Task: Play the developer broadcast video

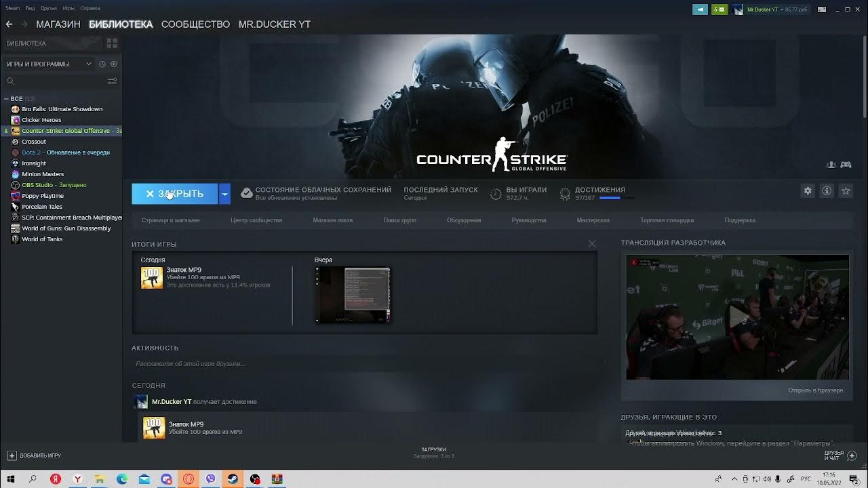Action: [738, 317]
